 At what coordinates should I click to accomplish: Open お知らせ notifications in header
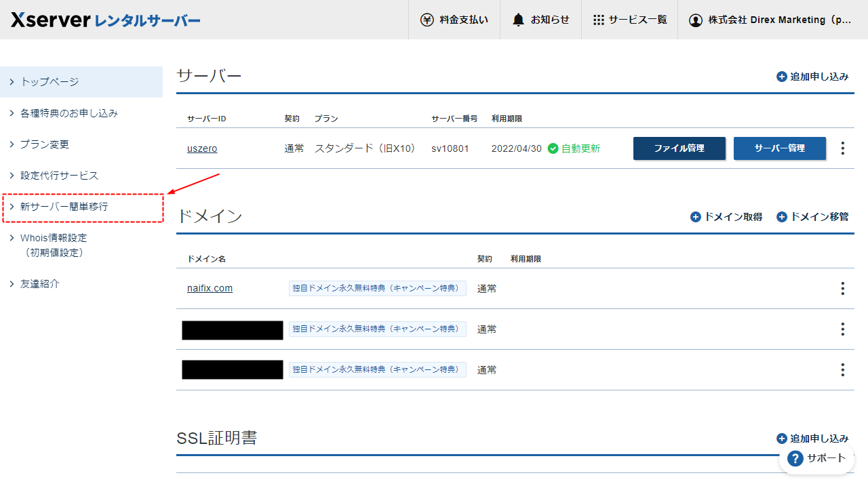click(541, 20)
